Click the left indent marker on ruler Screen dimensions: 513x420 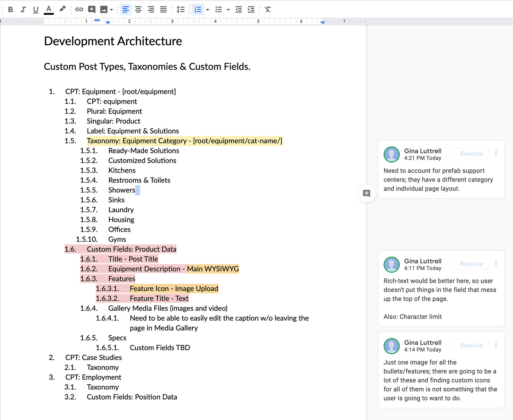108,22
